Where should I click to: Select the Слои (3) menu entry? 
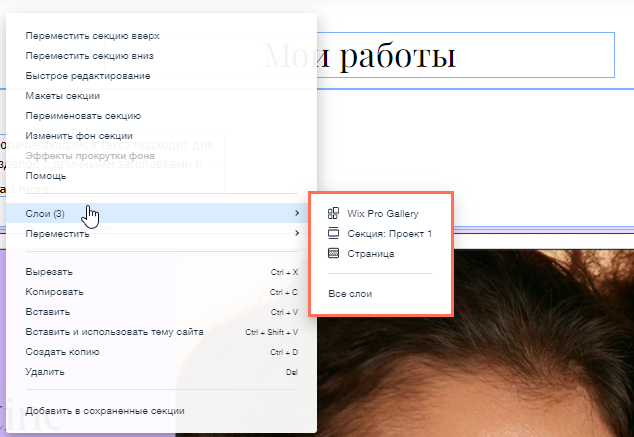coord(161,213)
